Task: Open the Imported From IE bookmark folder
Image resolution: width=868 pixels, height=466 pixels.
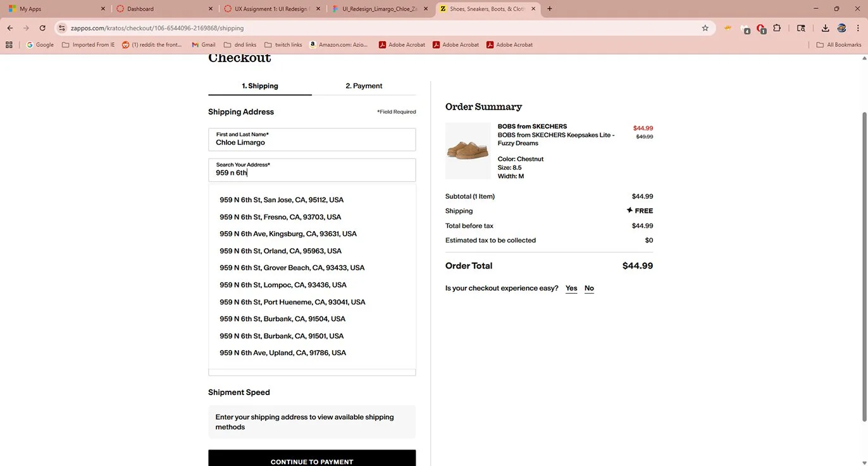Action: (89, 45)
